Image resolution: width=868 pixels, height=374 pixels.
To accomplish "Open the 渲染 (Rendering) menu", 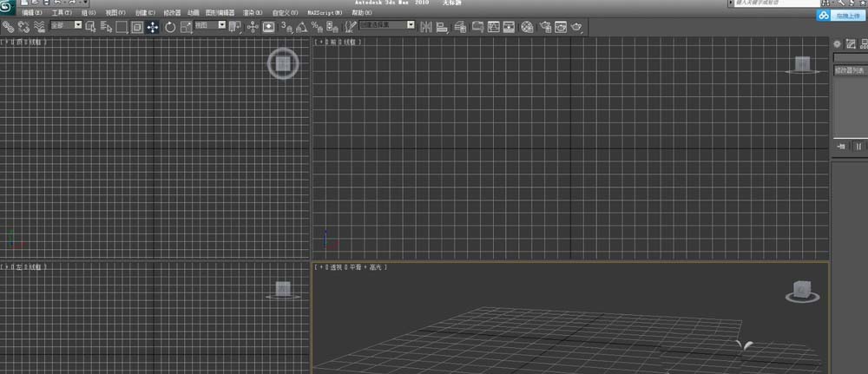I will (253, 13).
